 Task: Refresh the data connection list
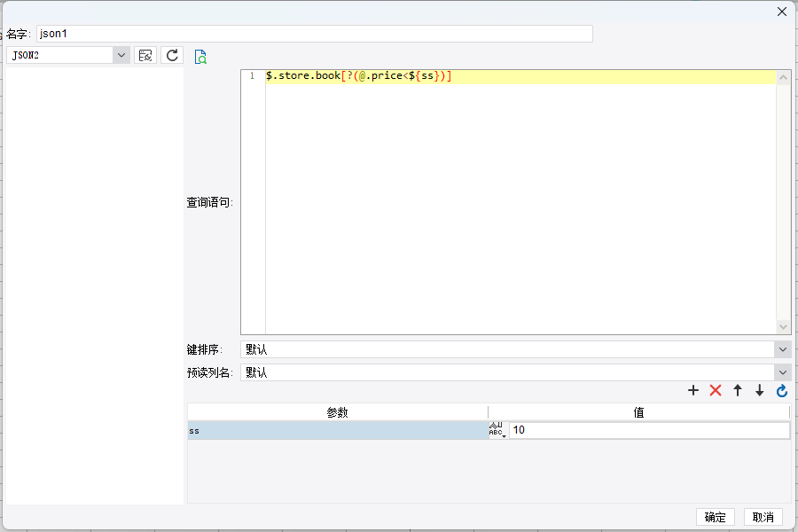point(172,55)
